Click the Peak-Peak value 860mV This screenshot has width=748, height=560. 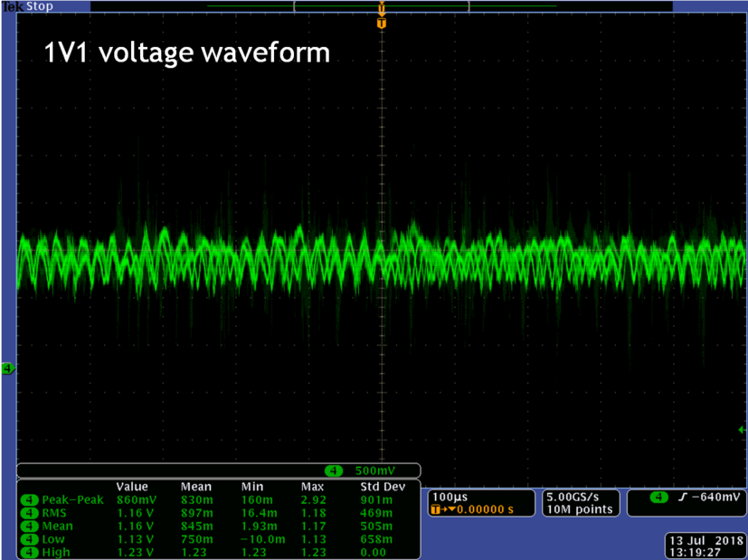coord(137,500)
